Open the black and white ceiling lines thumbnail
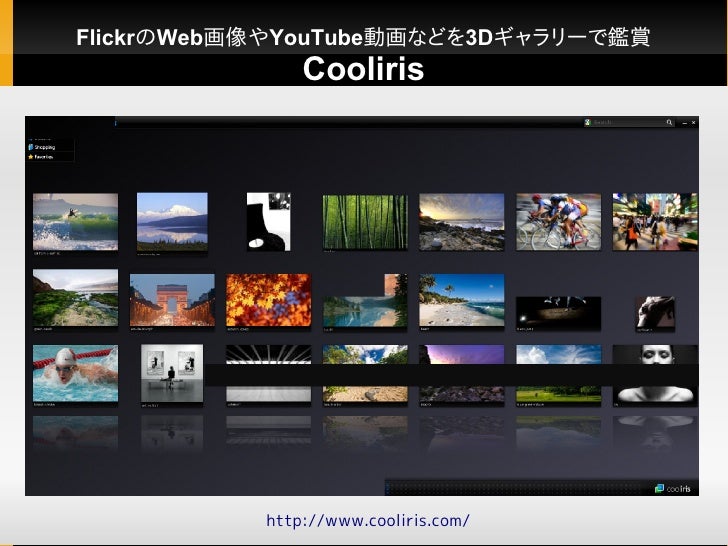The width and height of the screenshot is (728, 546). click(269, 373)
